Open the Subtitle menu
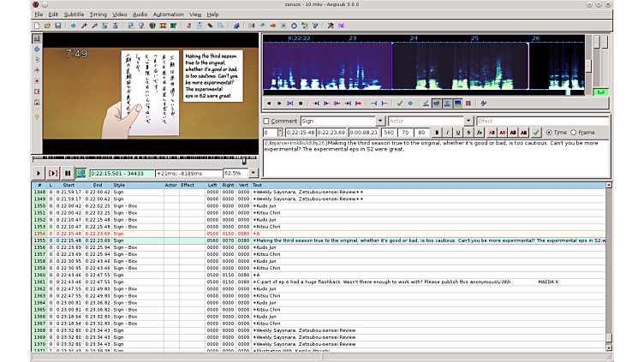This screenshot has width=644, height=362. [74, 15]
